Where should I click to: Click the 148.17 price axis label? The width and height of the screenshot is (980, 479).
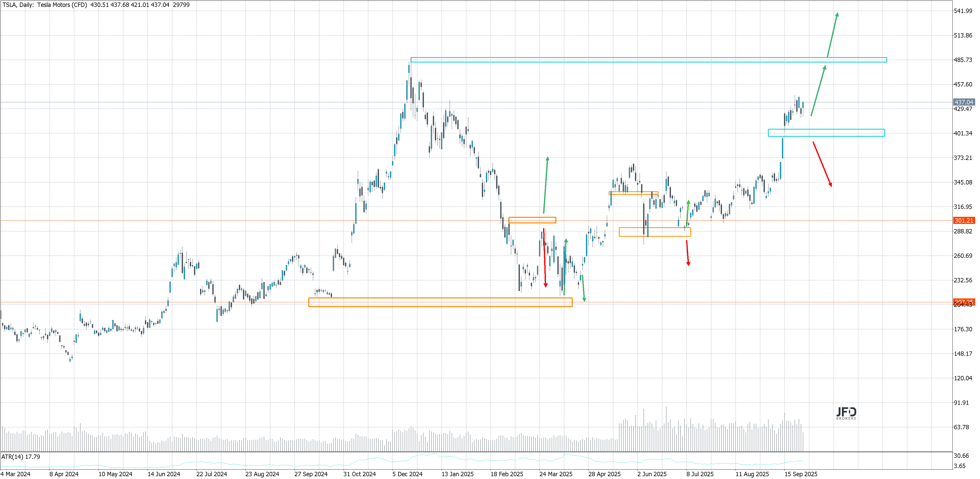[963, 354]
